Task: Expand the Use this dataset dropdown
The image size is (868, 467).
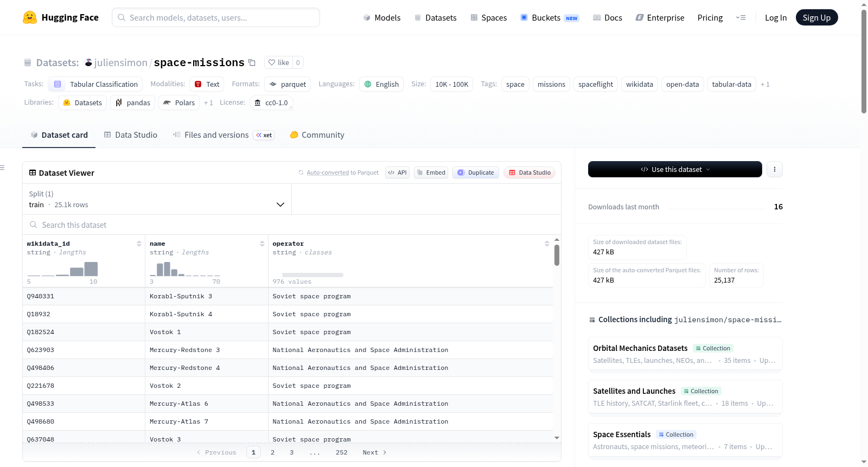Action: click(x=675, y=169)
